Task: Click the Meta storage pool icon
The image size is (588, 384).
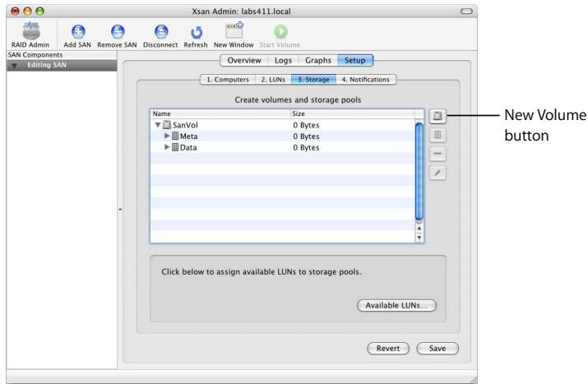Action: [175, 136]
